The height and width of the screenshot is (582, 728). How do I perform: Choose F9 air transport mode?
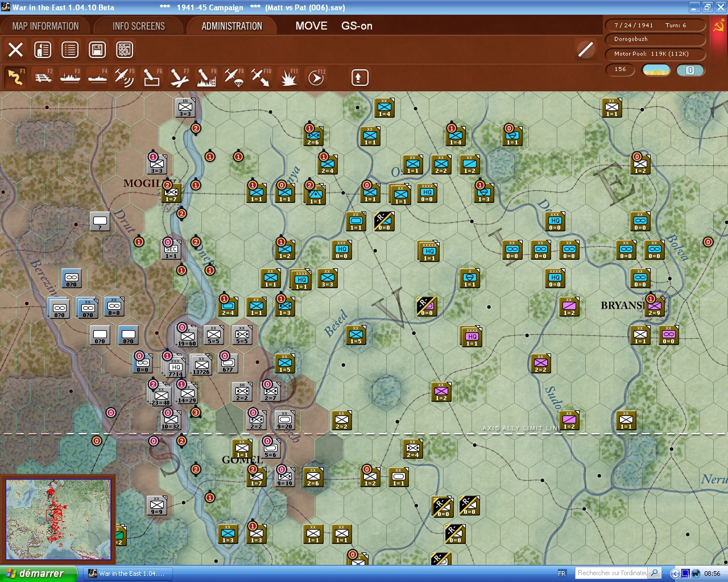[233, 77]
